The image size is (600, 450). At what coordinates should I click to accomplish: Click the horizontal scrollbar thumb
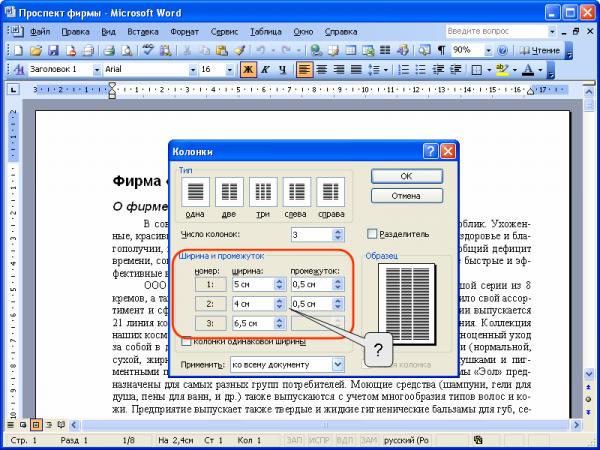(325, 425)
